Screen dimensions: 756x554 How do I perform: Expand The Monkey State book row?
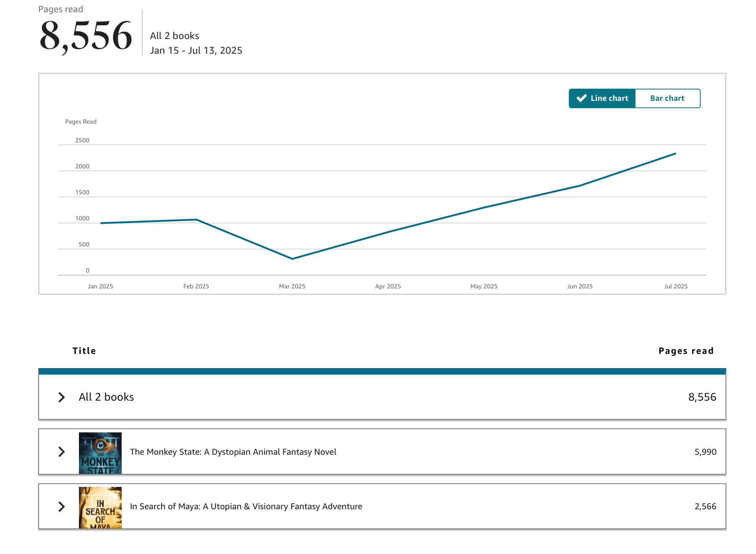pos(61,452)
